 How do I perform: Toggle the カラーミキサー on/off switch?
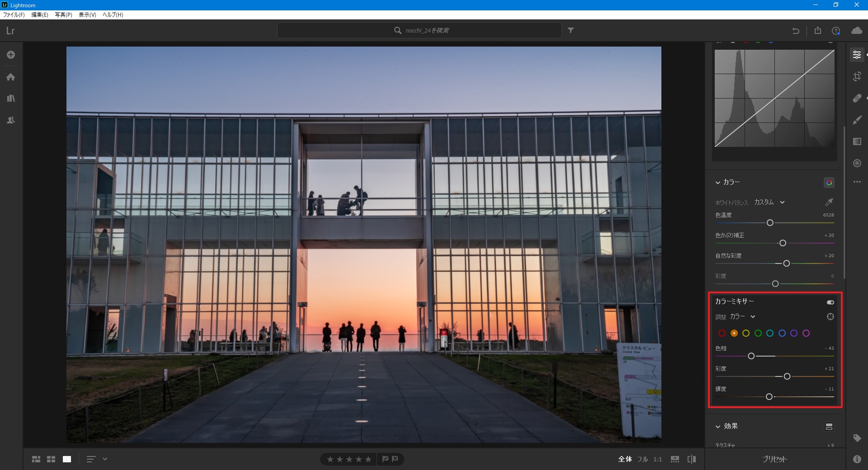(x=830, y=302)
